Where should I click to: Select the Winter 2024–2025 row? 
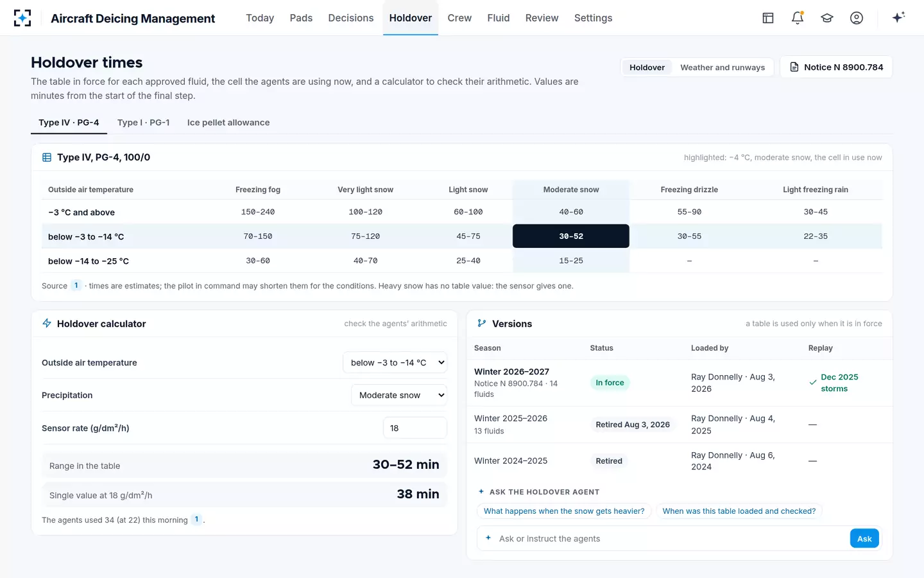pos(680,461)
